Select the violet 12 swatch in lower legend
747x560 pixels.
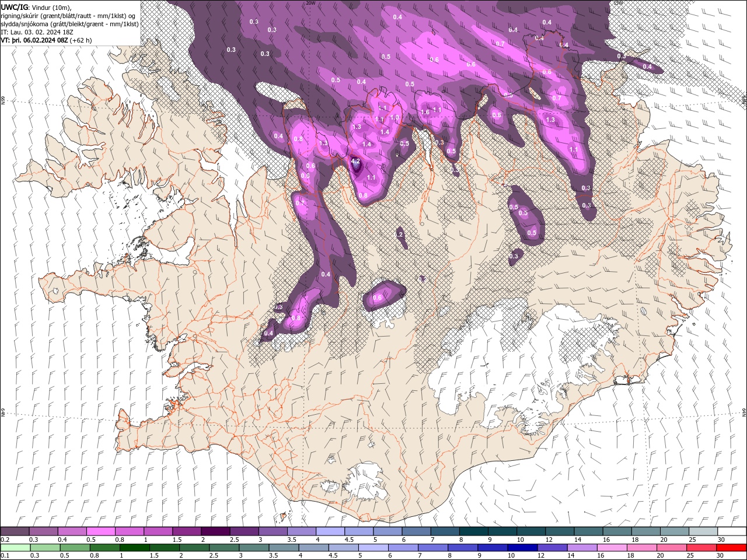tap(551, 548)
